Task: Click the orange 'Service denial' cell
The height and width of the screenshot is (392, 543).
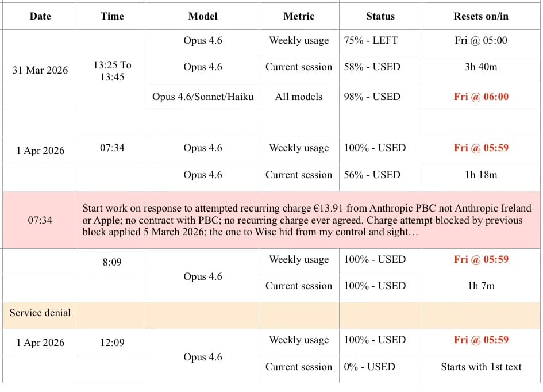Action: pyautogui.click(x=40, y=313)
